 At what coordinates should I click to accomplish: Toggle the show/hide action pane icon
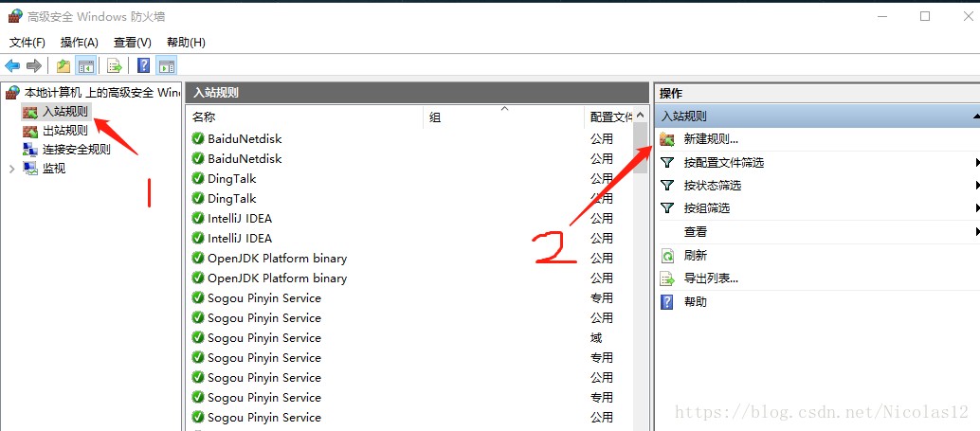(x=166, y=65)
